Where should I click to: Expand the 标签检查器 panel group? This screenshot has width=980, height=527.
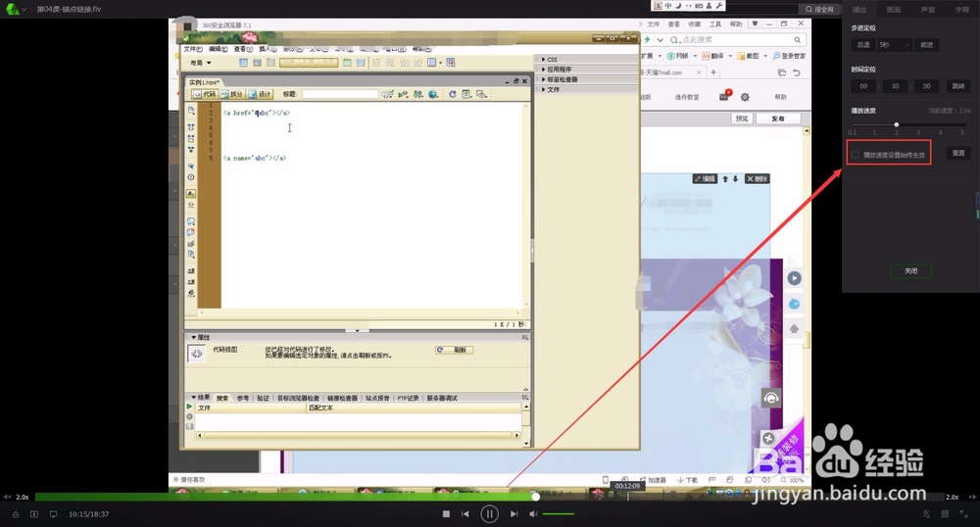coord(560,79)
